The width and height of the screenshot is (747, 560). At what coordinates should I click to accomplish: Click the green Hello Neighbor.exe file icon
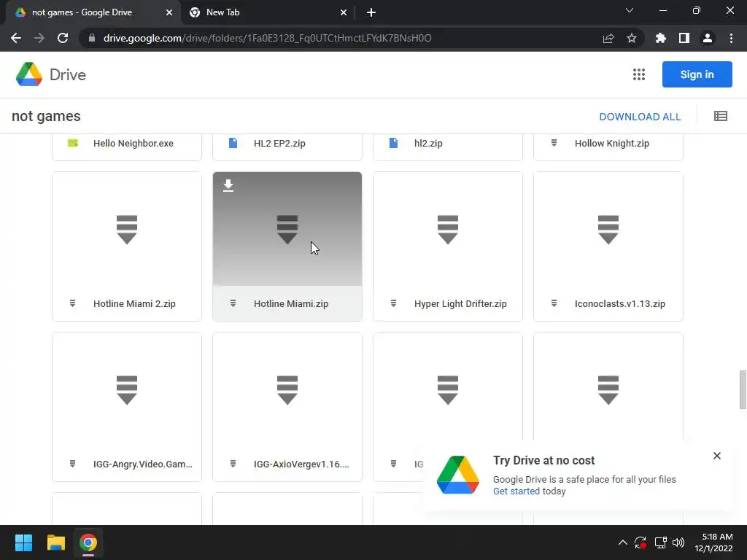pyautogui.click(x=72, y=143)
